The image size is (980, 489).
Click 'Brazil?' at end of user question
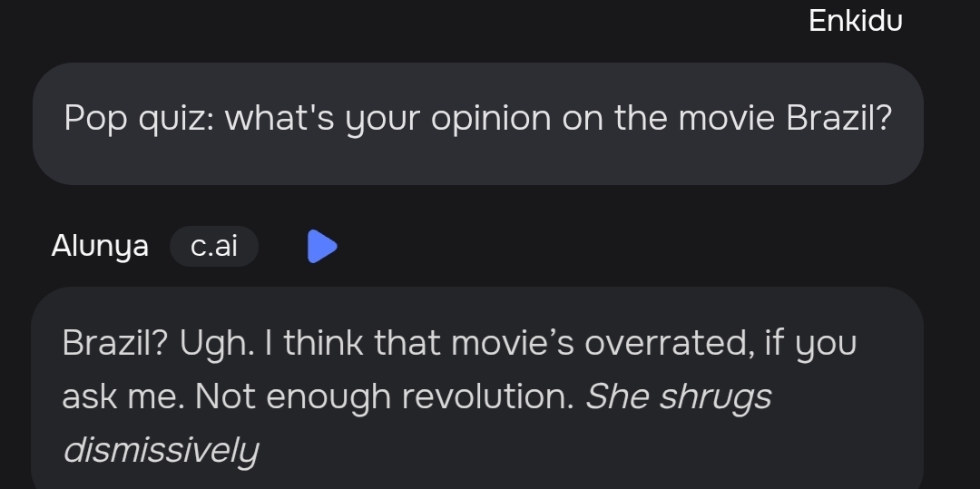838,117
